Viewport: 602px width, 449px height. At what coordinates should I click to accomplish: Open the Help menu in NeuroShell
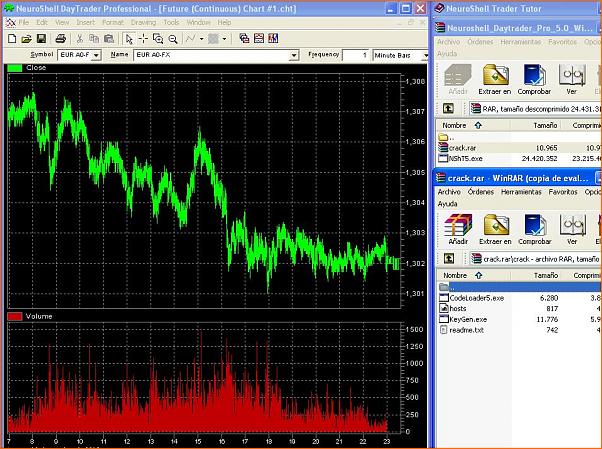point(224,23)
